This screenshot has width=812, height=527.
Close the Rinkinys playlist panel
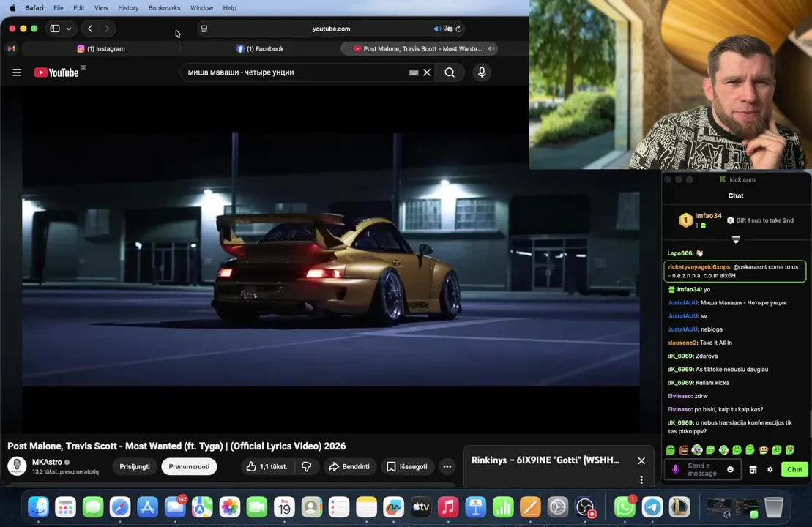click(641, 460)
